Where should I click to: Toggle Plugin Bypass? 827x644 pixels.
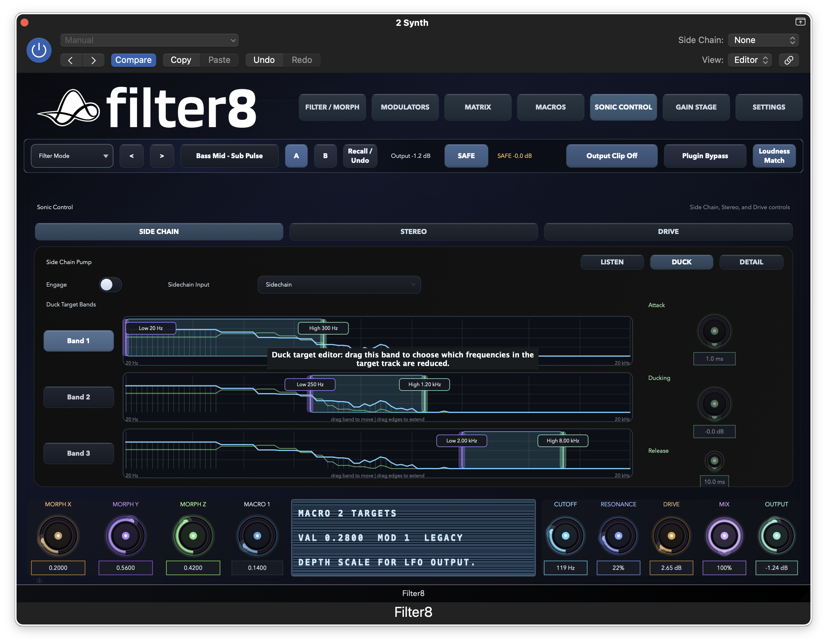pyautogui.click(x=705, y=156)
